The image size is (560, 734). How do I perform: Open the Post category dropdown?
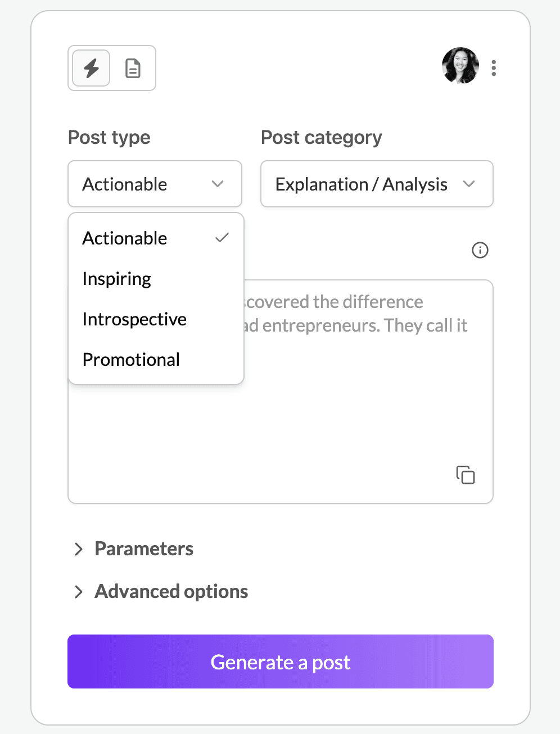[377, 184]
